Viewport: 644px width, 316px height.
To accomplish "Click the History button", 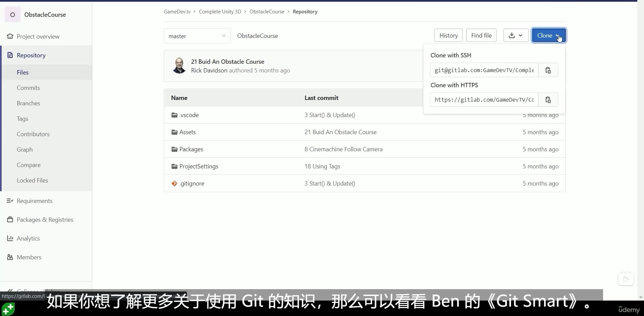I will coord(448,35).
